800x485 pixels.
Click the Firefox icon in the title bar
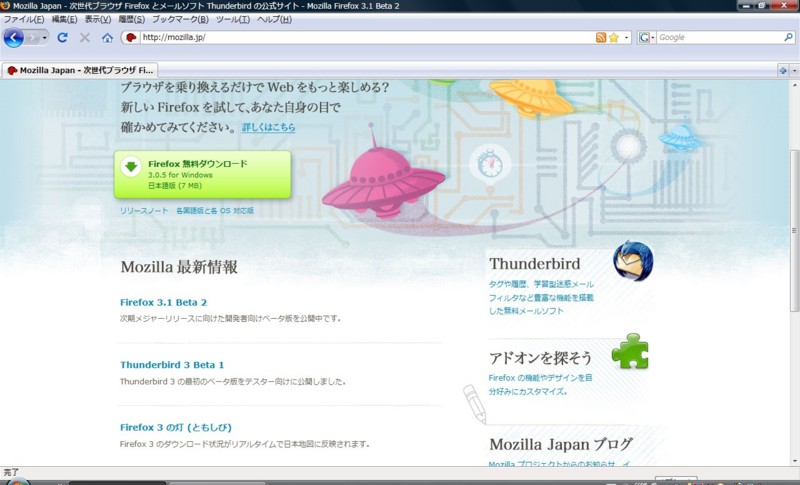tap(5, 6)
